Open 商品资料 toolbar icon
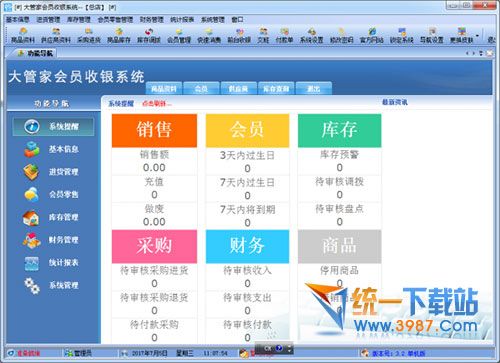The height and width of the screenshot is (363, 500). [x=23, y=35]
